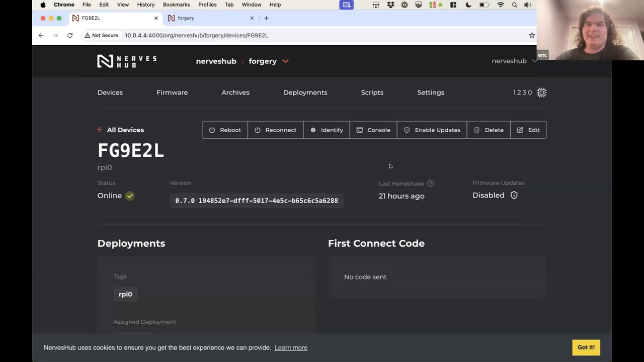Open the Devices tab
The image size is (644, 362).
point(110,93)
